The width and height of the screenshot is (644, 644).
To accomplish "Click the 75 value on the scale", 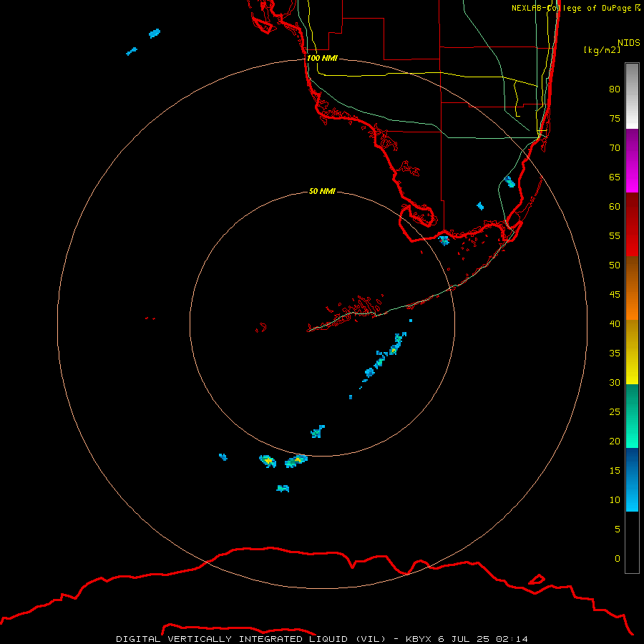I will (615, 118).
